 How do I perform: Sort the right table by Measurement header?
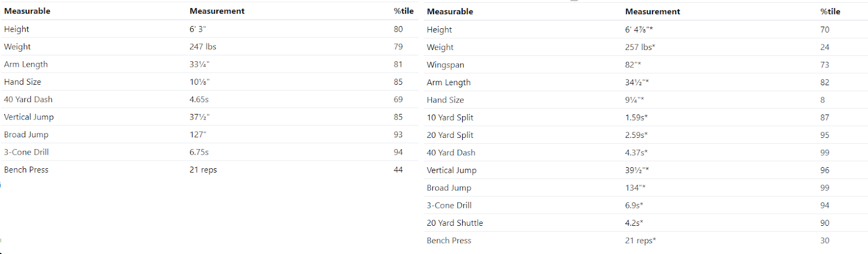coord(653,11)
